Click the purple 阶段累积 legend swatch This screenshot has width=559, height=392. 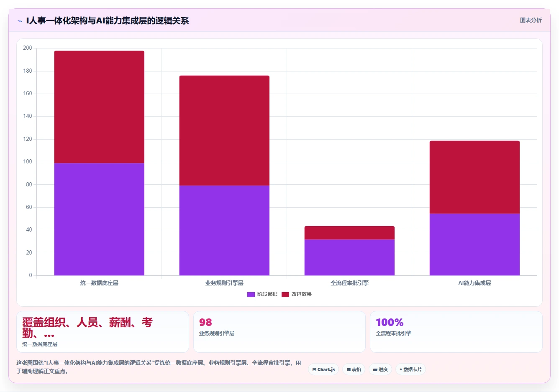click(251, 295)
